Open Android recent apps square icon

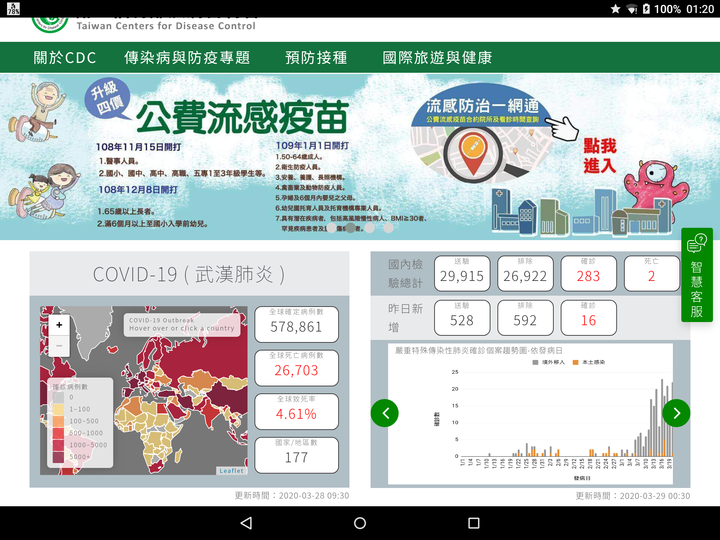pyautogui.click(x=473, y=523)
